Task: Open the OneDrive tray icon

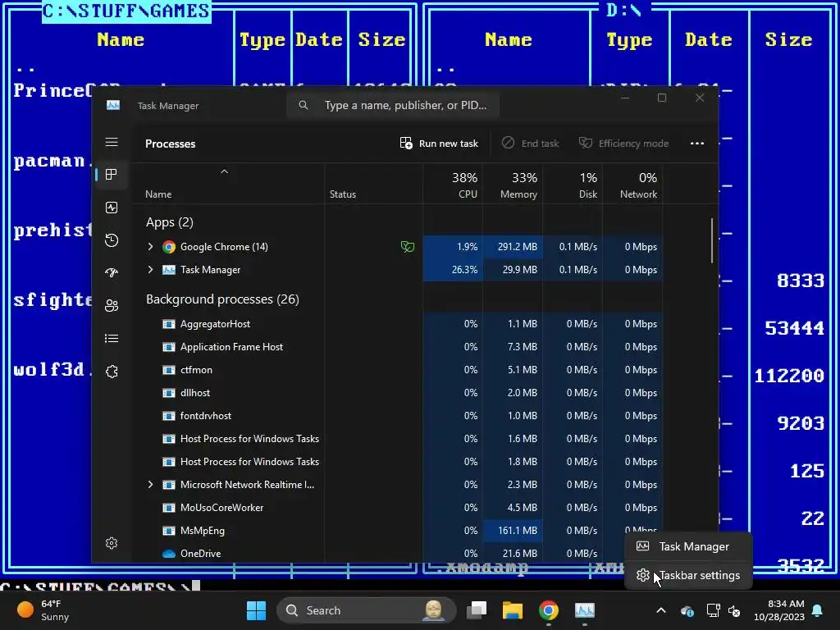Action: [687, 610]
